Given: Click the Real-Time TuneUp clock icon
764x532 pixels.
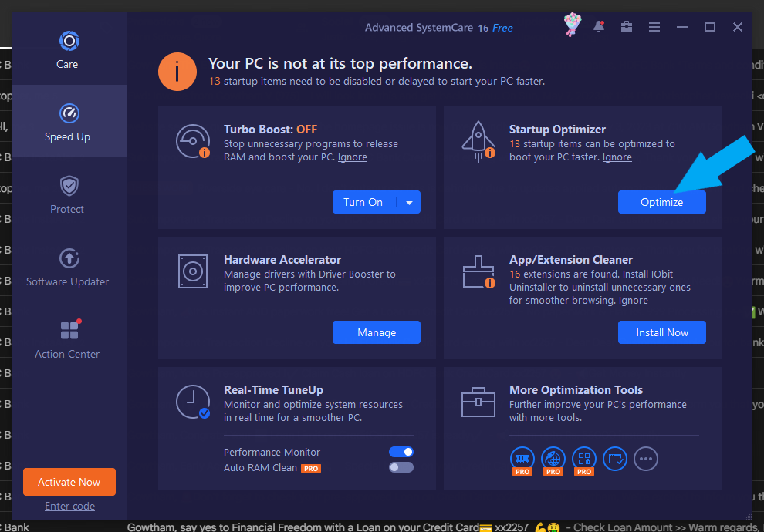Looking at the screenshot, I should click(x=193, y=402).
